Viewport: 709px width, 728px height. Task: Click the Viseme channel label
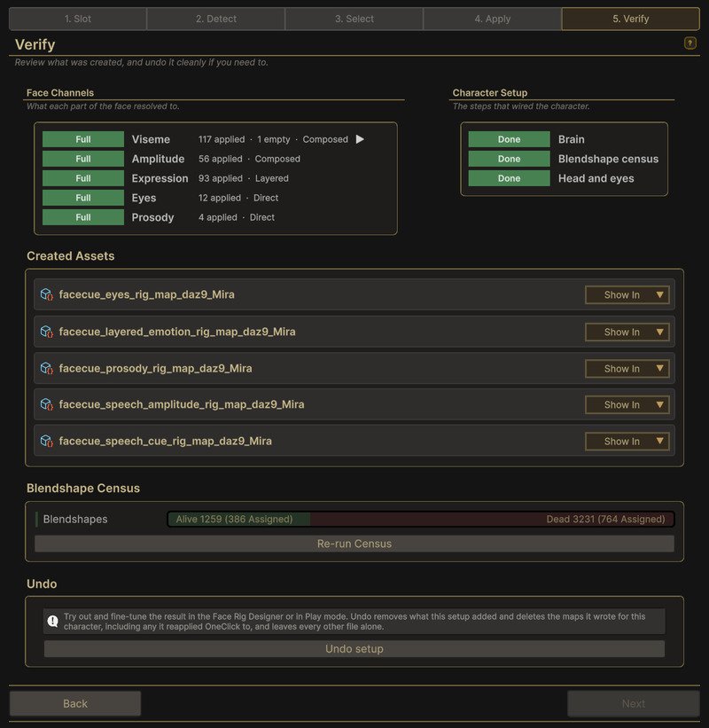pos(151,139)
